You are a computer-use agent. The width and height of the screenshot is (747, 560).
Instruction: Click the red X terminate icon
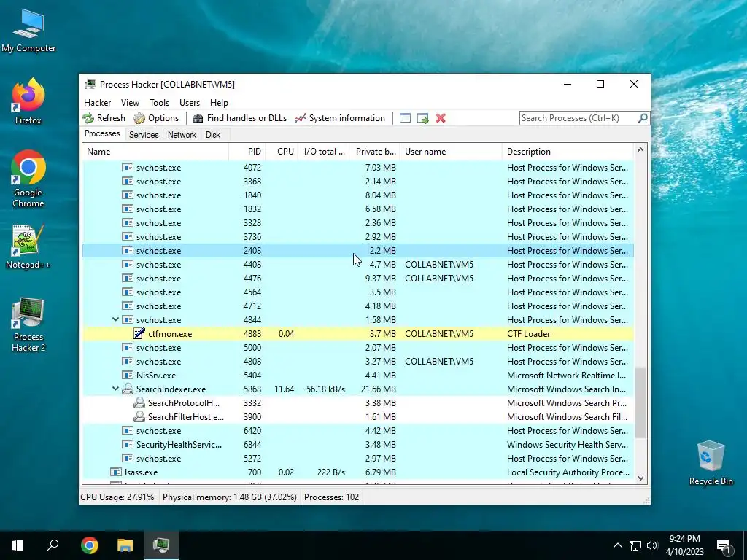[441, 118]
